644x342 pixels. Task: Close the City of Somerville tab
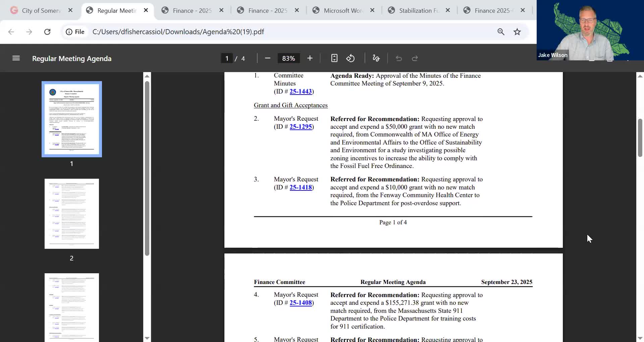[70, 10]
